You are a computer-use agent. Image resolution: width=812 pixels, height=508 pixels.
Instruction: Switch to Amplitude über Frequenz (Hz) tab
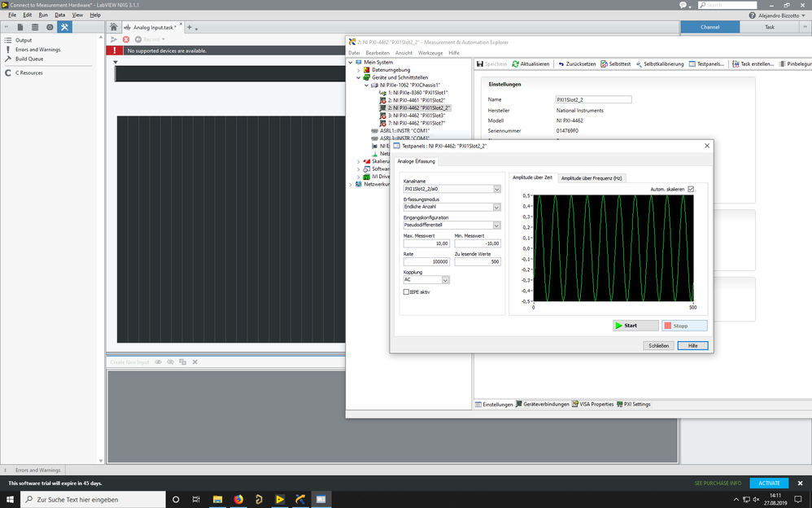pos(592,177)
